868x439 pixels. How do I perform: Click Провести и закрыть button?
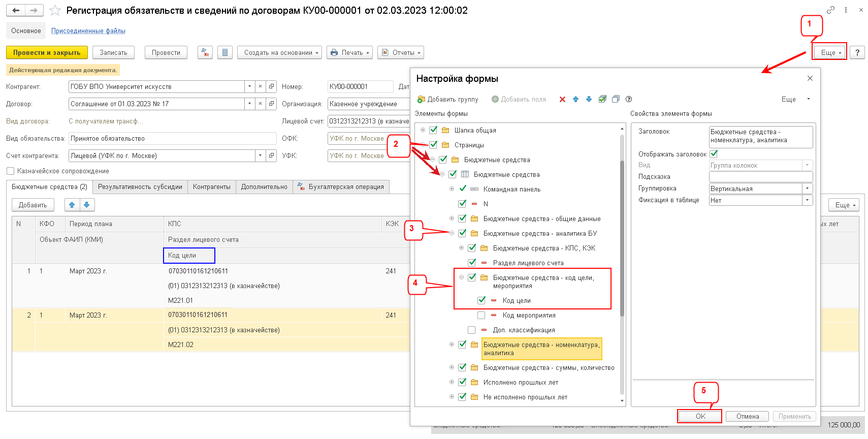click(x=47, y=52)
